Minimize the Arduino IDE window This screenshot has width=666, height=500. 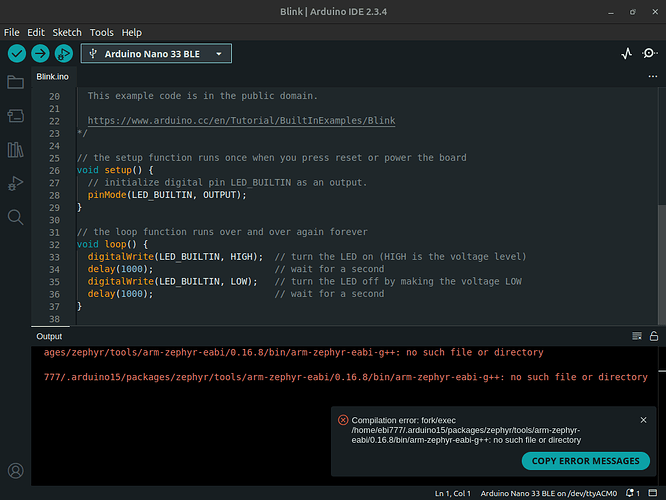611,12
